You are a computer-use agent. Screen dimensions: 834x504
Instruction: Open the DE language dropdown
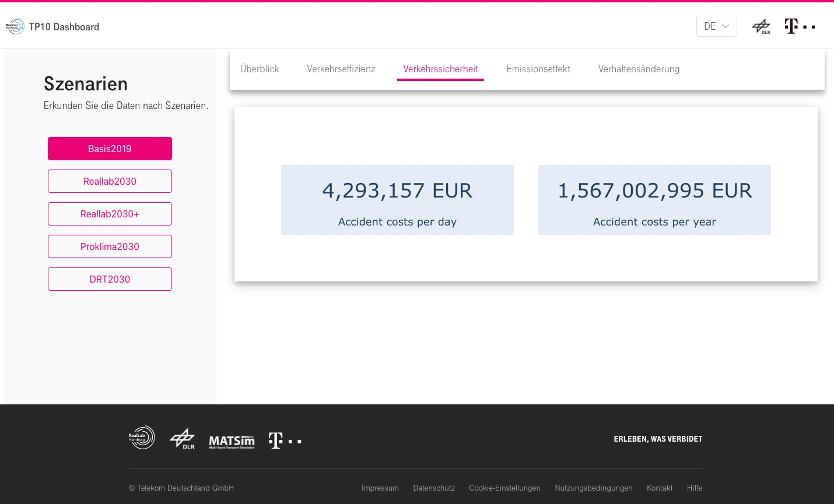(716, 26)
